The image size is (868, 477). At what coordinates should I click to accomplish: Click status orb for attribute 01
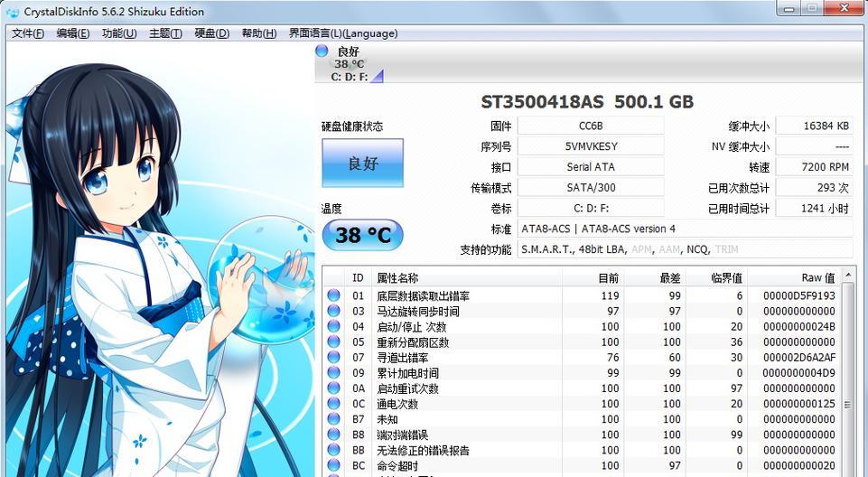pyautogui.click(x=333, y=295)
